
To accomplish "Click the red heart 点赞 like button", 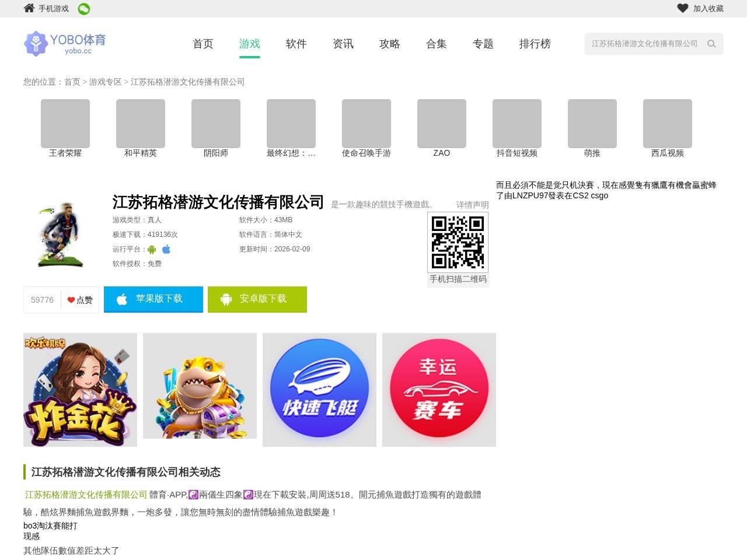I will coord(80,300).
